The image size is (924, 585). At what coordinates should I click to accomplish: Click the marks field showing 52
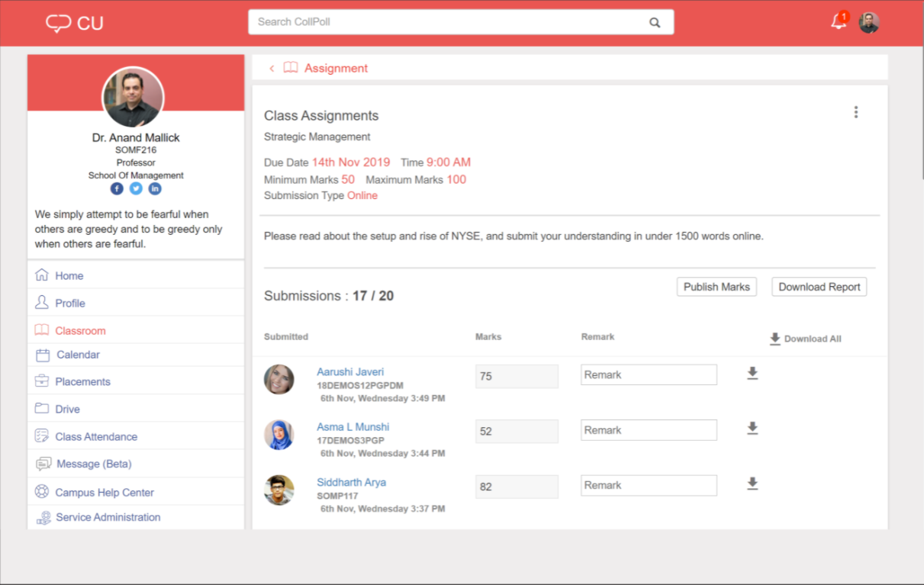tap(517, 431)
